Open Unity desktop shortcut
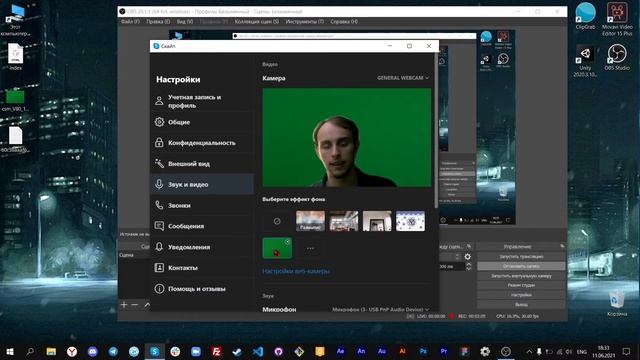 (x=585, y=61)
